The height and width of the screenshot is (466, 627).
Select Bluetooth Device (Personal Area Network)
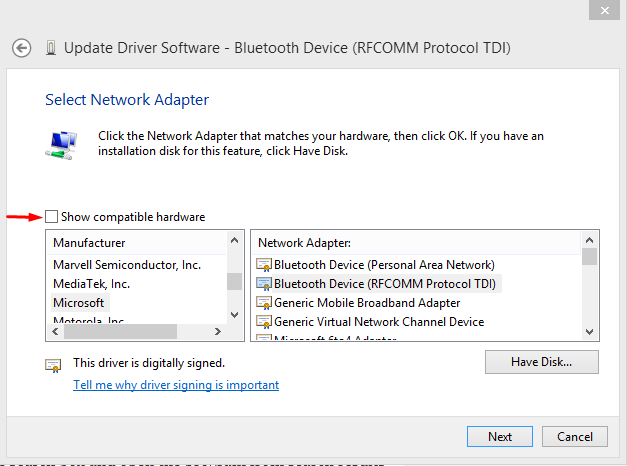pos(384,265)
